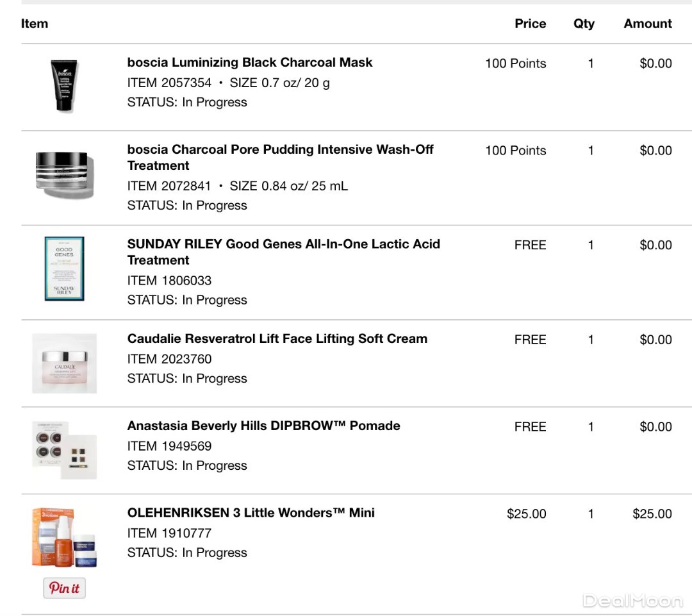Click the Caudalie Resveratrol Lift cream image
Image resolution: width=692 pixels, height=616 pixels.
point(64,363)
